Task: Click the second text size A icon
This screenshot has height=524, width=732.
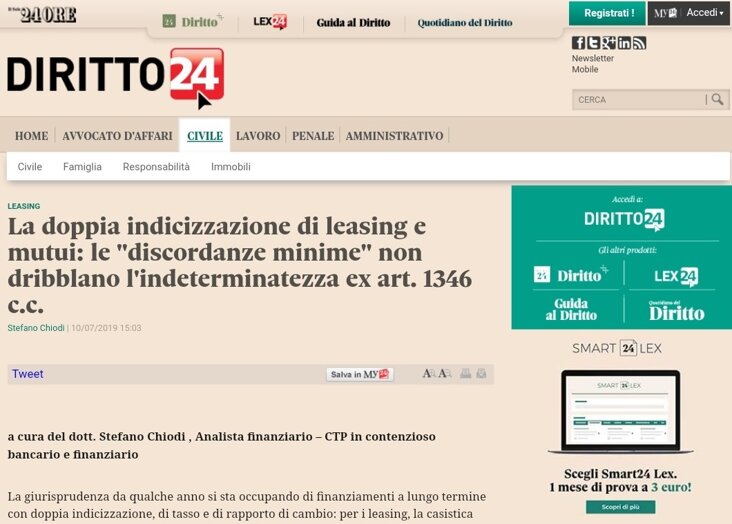Action: [x=445, y=374]
